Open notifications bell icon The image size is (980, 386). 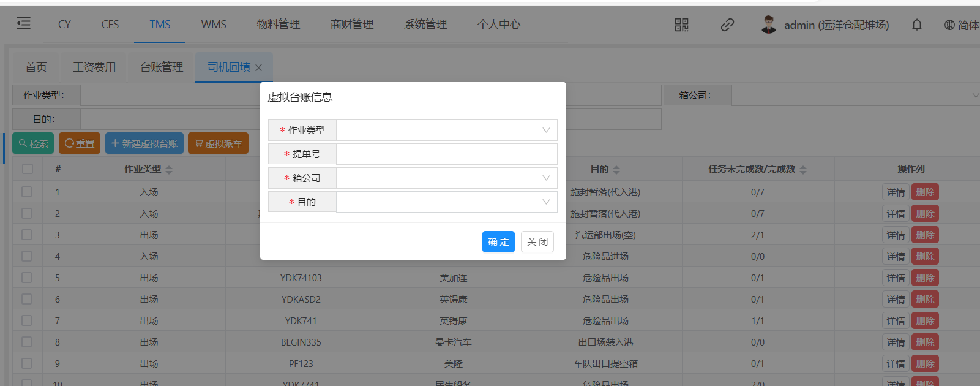click(916, 25)
